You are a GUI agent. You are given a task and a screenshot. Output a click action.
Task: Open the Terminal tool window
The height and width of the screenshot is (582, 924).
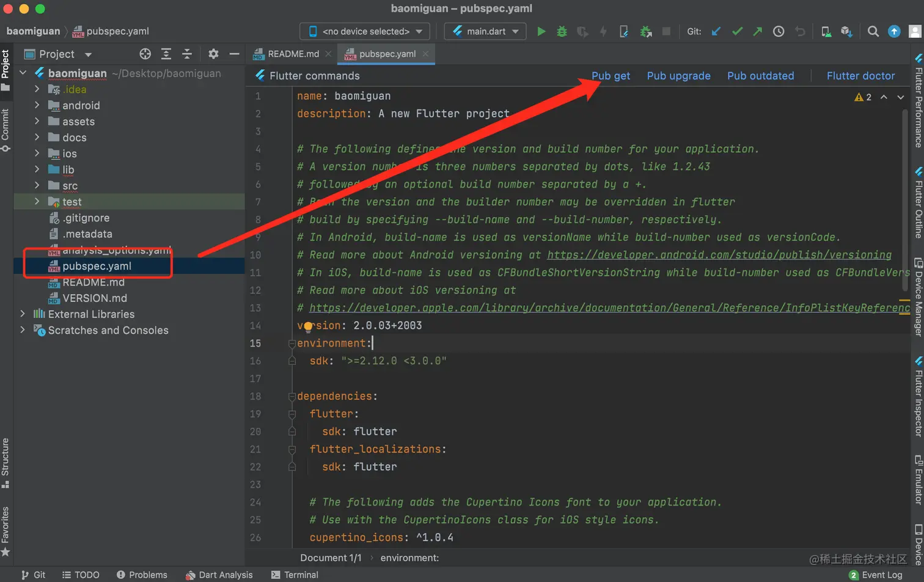pyautogui.click(x=295, y=575)
